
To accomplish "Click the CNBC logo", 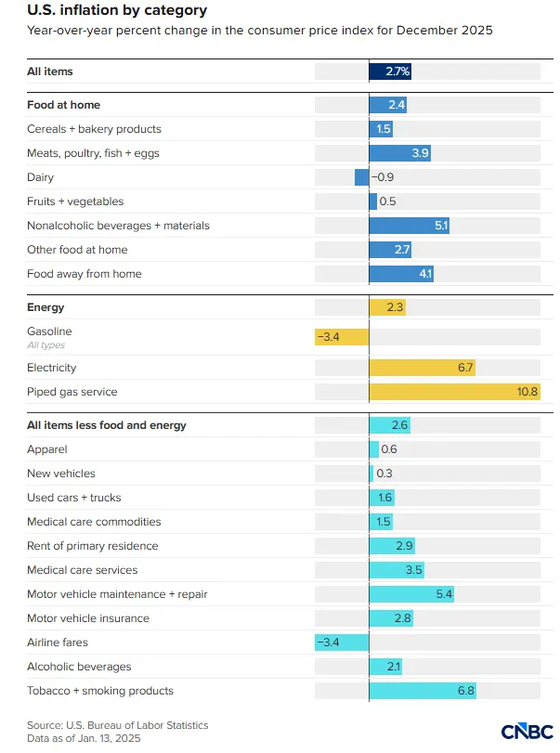I will tap(527, 731).
